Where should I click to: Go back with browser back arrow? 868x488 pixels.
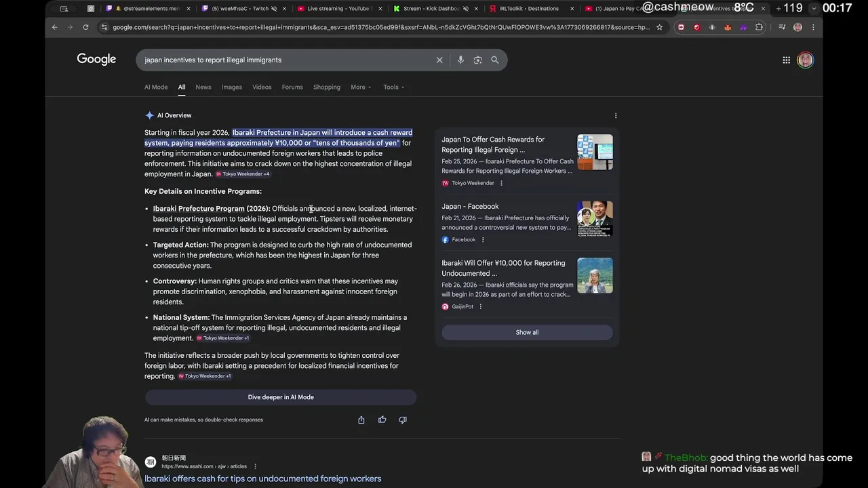point(55,27)
